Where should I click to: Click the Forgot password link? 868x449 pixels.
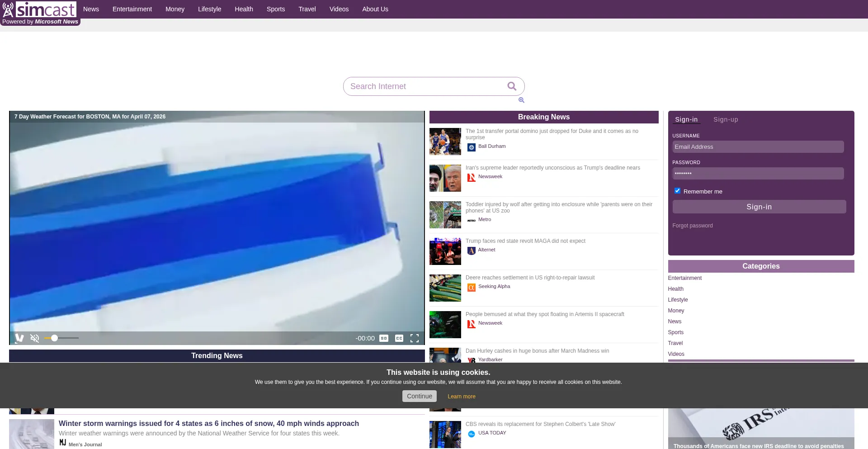pyautogui.click(x=692, y=226)
